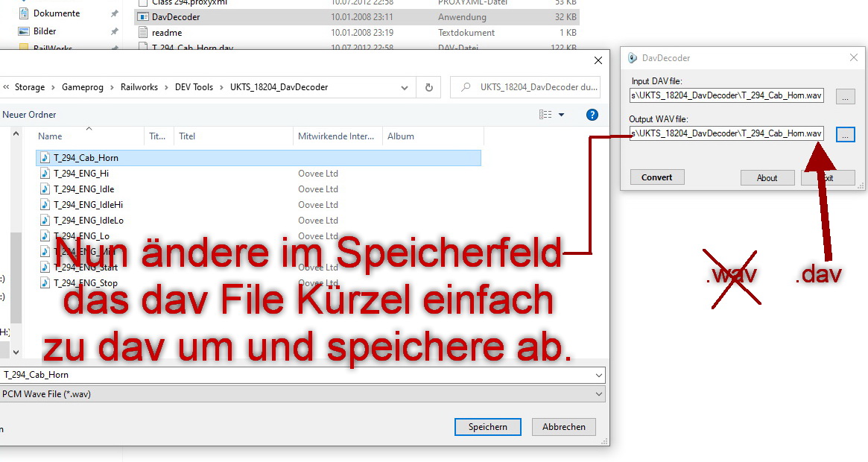Select DavDecoder application in background Explorer
Viewport: 868px width, 462px height.
tap(357, 17)
